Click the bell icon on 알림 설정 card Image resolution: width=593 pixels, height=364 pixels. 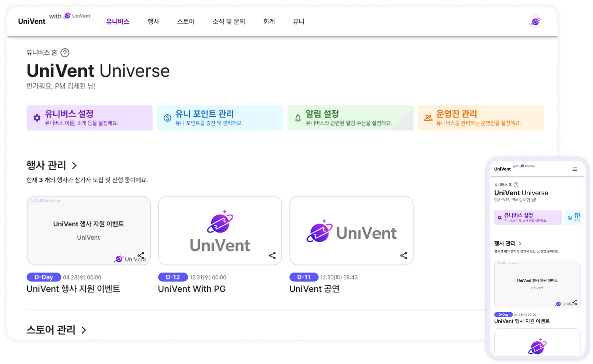pyautogui.click(x=298, y=118)
